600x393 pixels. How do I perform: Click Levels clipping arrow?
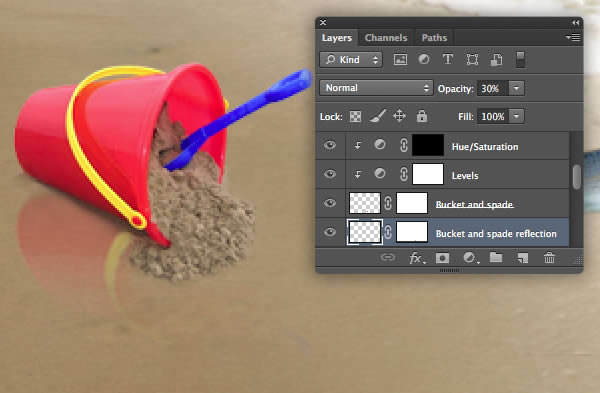coord(358,174)
